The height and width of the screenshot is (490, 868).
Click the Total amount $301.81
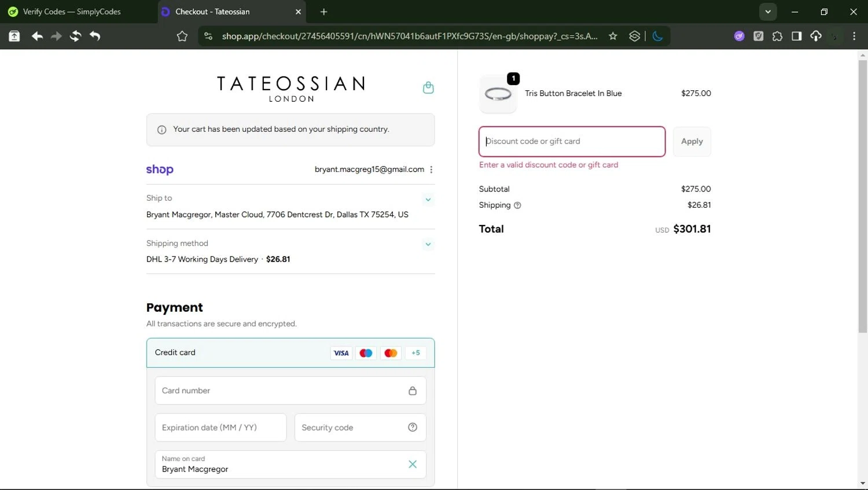point(692,229)
